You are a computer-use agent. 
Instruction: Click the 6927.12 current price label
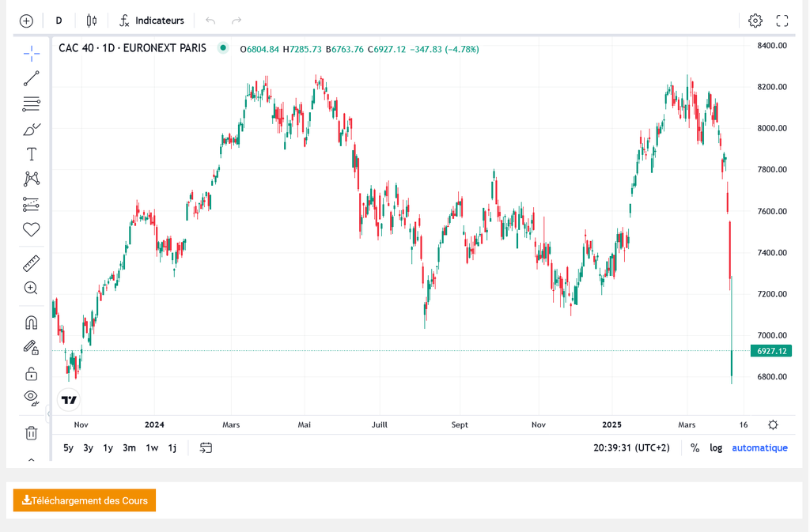[771, 351]
